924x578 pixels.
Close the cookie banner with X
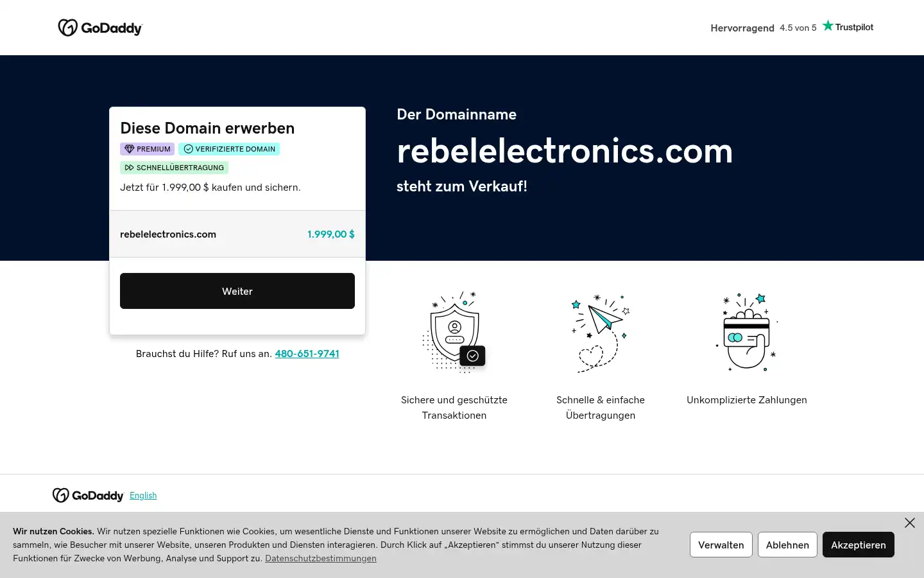[910, 523]
